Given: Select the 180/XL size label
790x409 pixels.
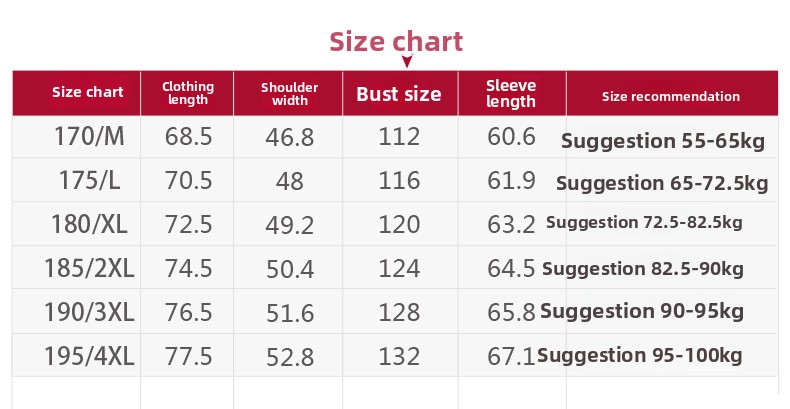Looking at the screenshot, I should pos(89,224).
